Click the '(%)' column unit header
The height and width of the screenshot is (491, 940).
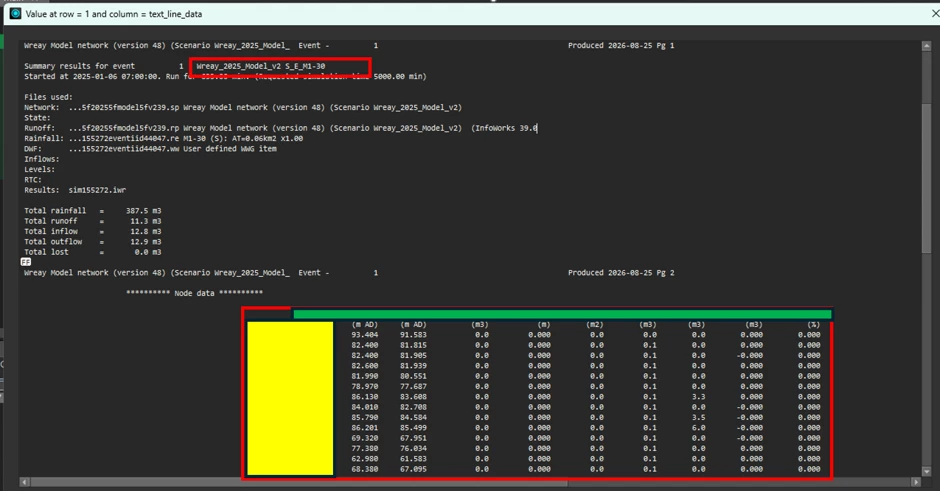[x=813, y=324]
